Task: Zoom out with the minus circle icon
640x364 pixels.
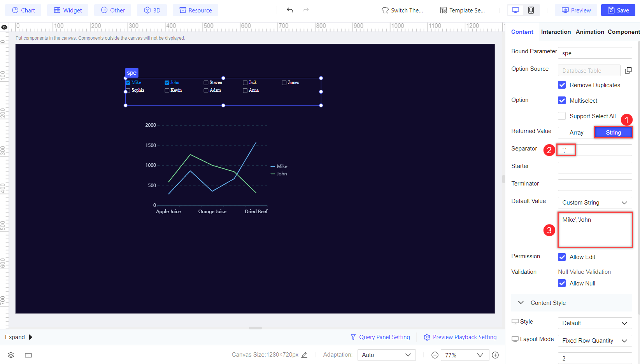Action: click(435, 355)
